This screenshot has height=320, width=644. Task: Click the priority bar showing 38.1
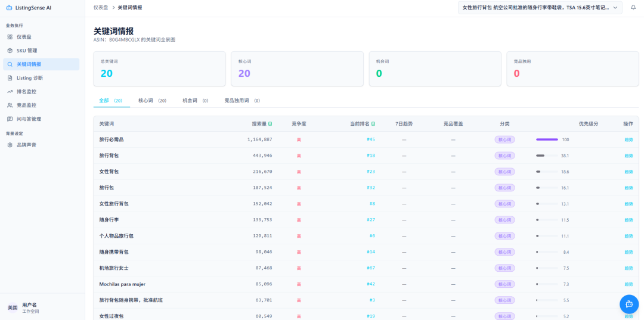click(547, 156)
